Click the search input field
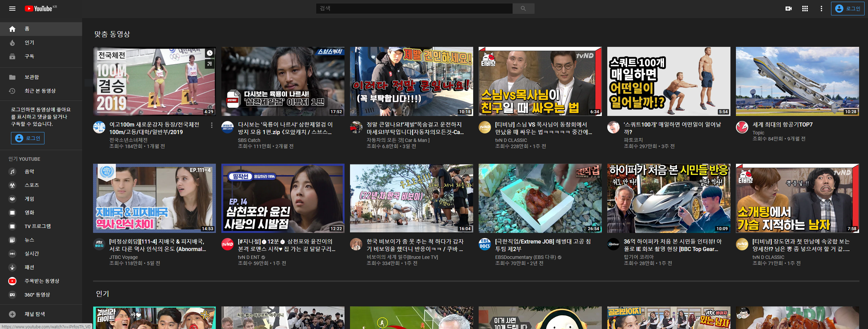 (x=414, y=9)
